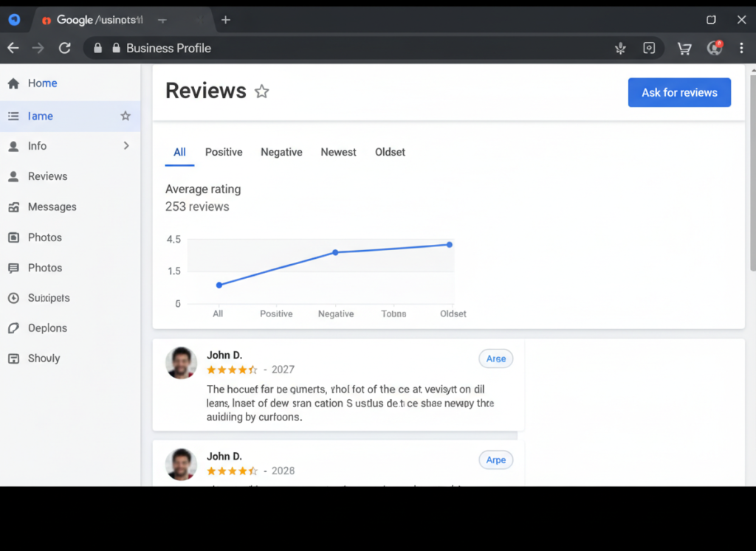This screenshot has width=756, height=551.
Task: Open the Photos section in sidebar
Action: click(x=46, y=237)
